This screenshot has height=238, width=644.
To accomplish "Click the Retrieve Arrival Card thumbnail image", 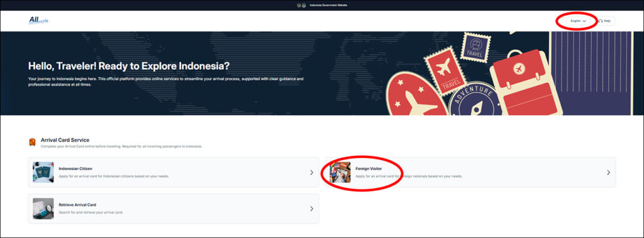I will pyautogui.click(x=43, y=208).
